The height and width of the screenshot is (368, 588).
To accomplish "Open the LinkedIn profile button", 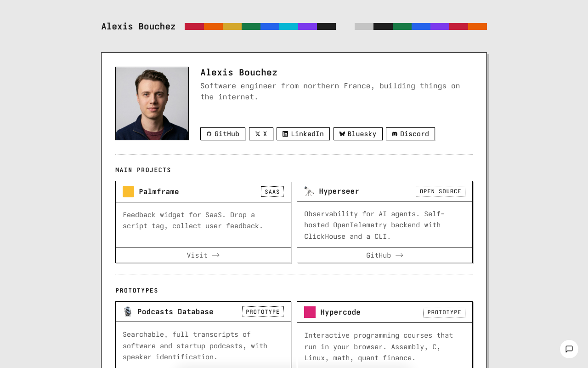I will coord(303,134).
